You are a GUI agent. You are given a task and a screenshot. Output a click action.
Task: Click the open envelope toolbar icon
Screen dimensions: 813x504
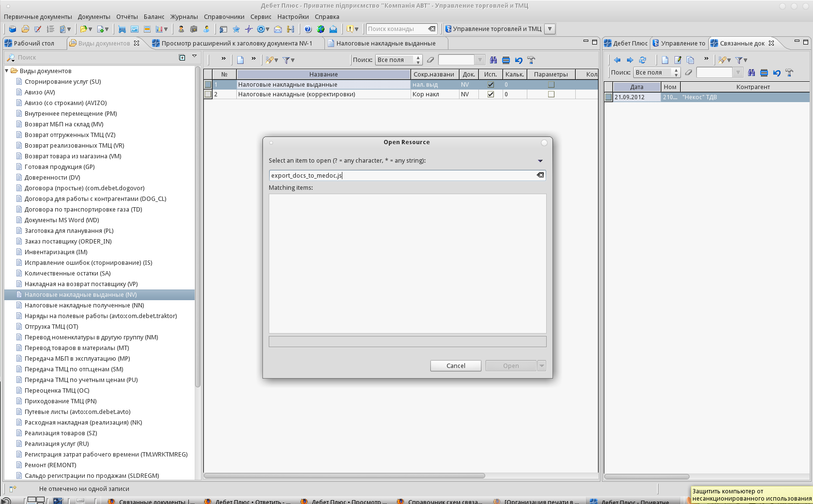(x=278, y=29)
